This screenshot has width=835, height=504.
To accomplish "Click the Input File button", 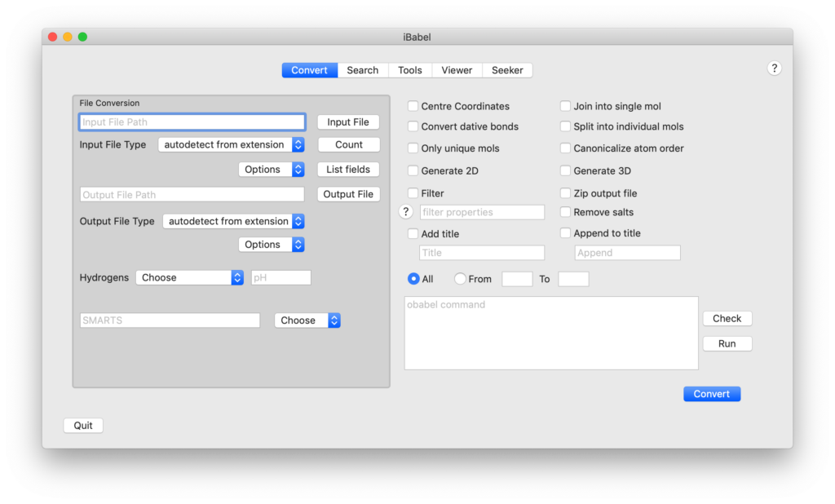I will click(x=348, y=122).
